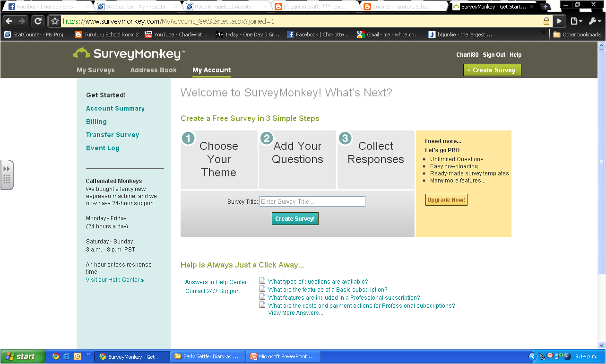Sign Out of the account
This screenshot has height=364, width=606.
coord(494,55)
